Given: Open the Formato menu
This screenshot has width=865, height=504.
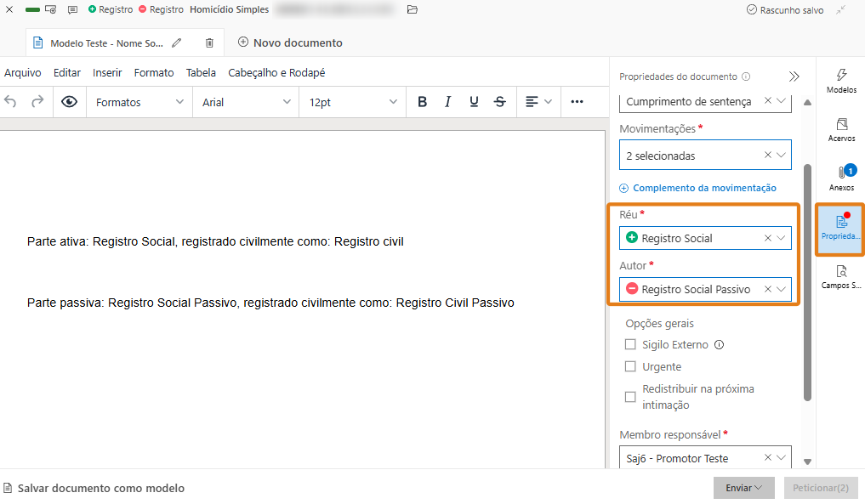Looking at the screenshot, I should [153, 72].
